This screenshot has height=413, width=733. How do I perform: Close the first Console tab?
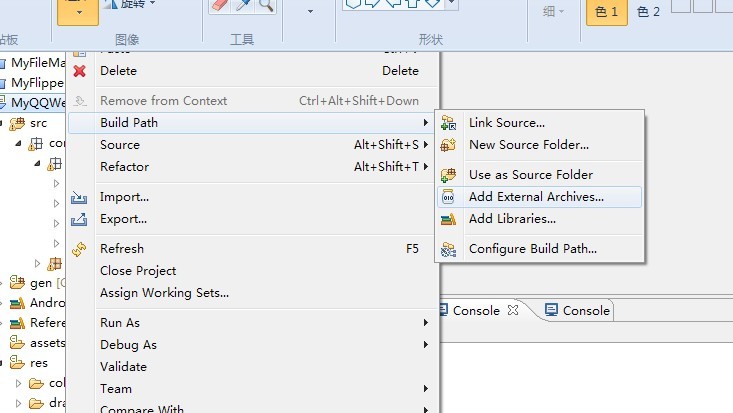click(513, 310)
